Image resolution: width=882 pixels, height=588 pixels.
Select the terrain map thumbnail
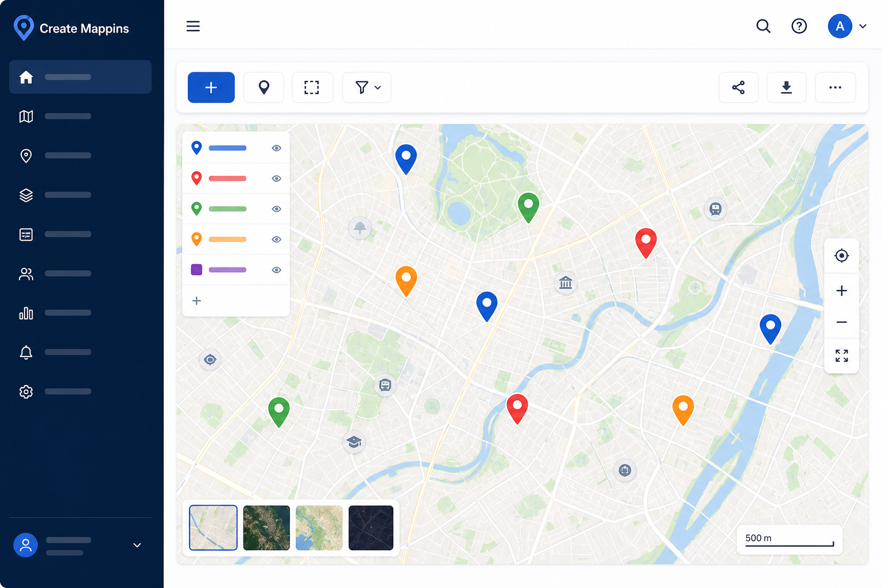point(319,528)
